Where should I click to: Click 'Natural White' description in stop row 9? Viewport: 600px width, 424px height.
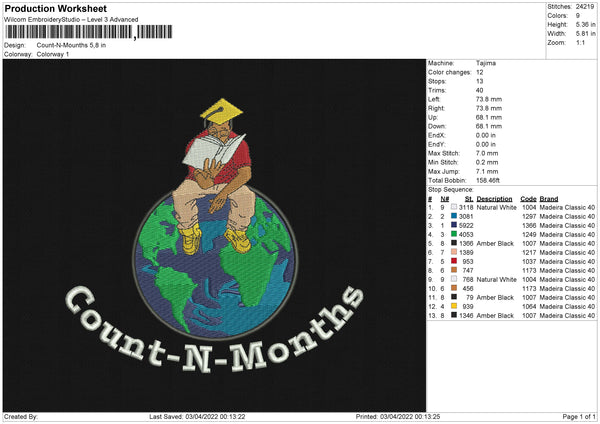click(x=496, y=280)
